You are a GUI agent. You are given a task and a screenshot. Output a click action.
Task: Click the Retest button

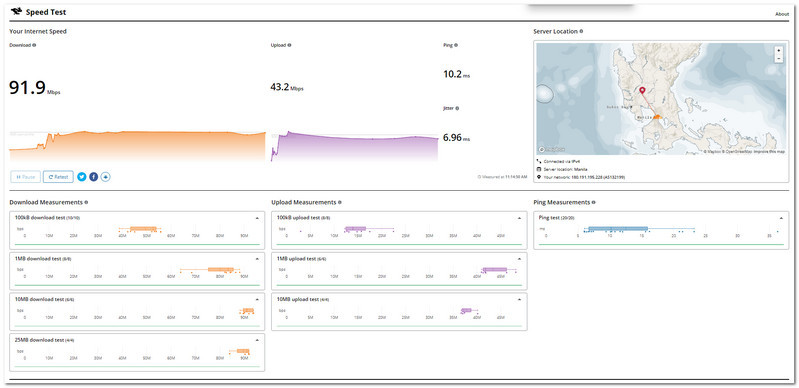coord(58,177)
